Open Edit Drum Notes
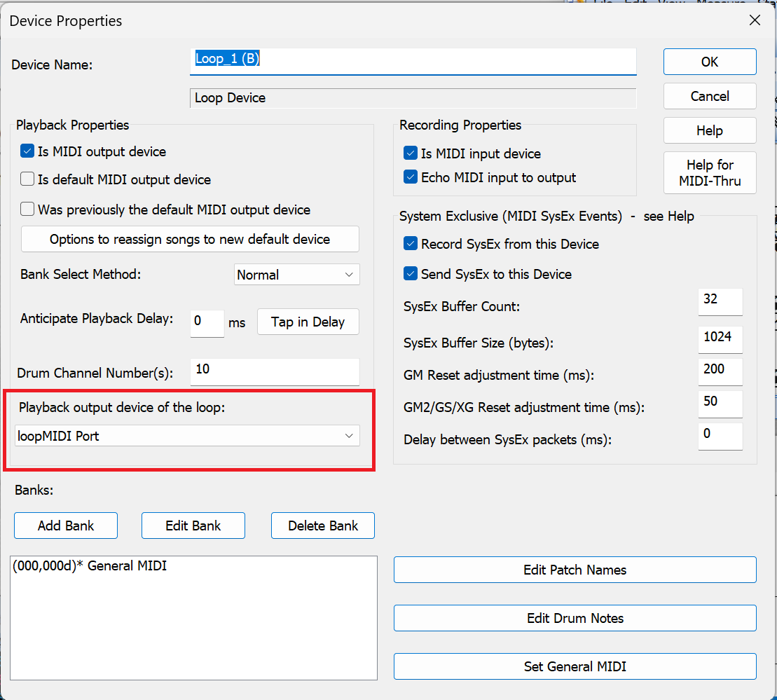 click(575, 618)
